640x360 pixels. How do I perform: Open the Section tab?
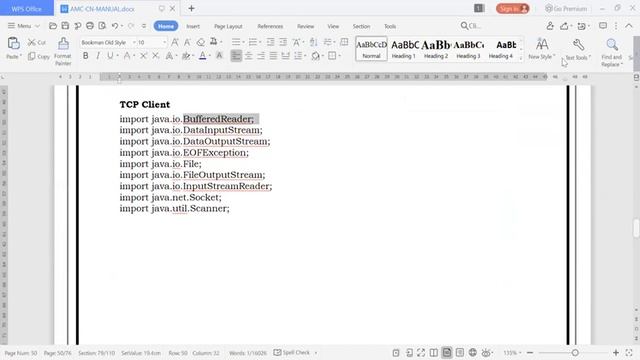coord(361,26)
